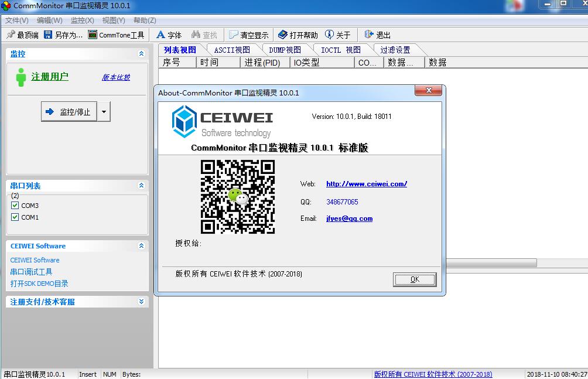Uncheck the COM1 port checkbox
The width and height of the screenshot is (588, 379).
(15, 217)
